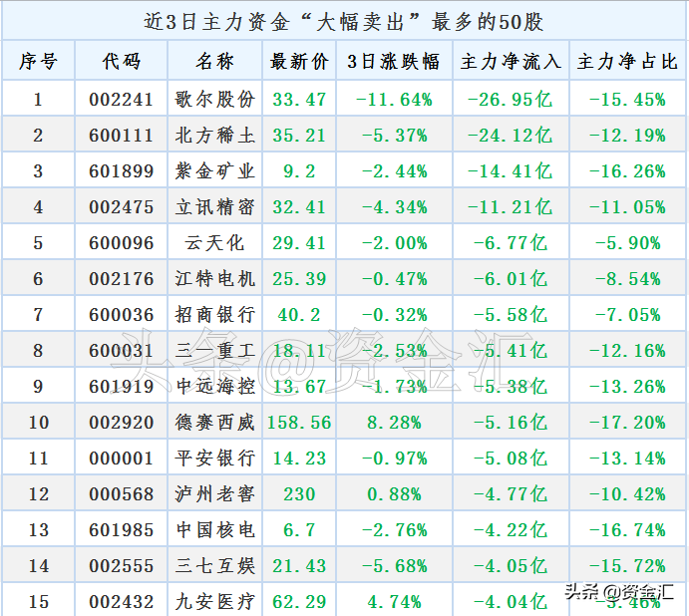Click 3-day change -0.47%

[x=394, y=279]
